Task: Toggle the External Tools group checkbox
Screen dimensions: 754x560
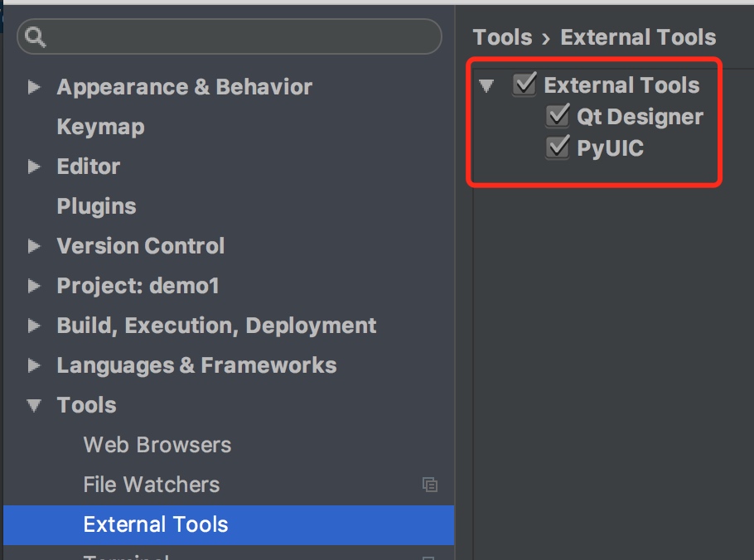Action: pos(524,84)
